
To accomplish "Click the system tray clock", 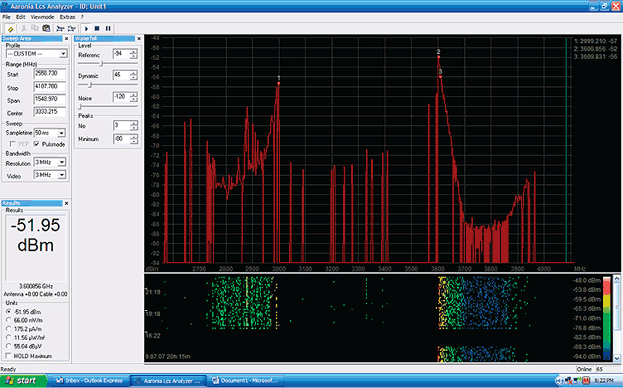I will [x=604, y=380].
